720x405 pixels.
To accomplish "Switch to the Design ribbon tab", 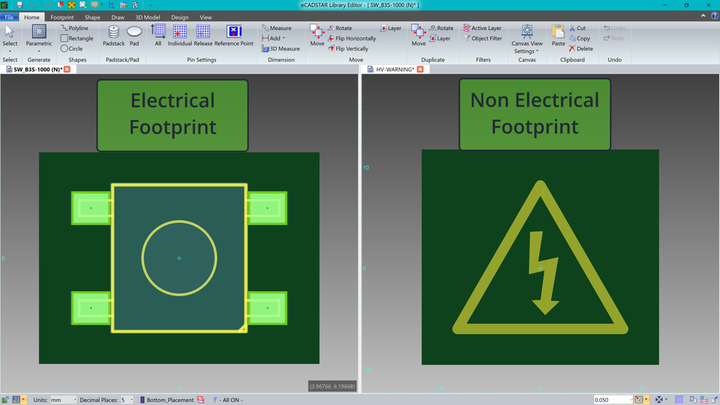I will pos(180,17).
